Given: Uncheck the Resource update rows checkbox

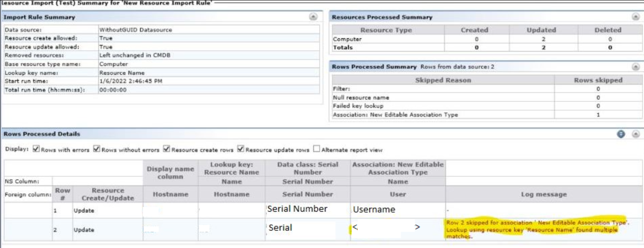Looking at the screenshot, I should (x=240, y=149).
